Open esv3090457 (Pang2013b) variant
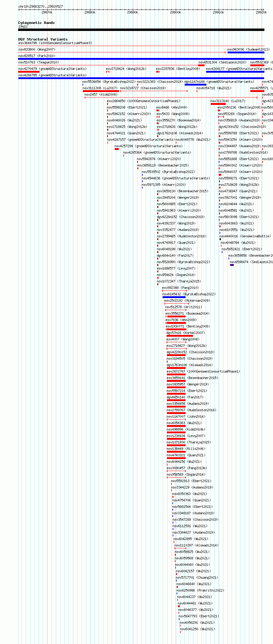The image size is (273, 644). [187, 468]
